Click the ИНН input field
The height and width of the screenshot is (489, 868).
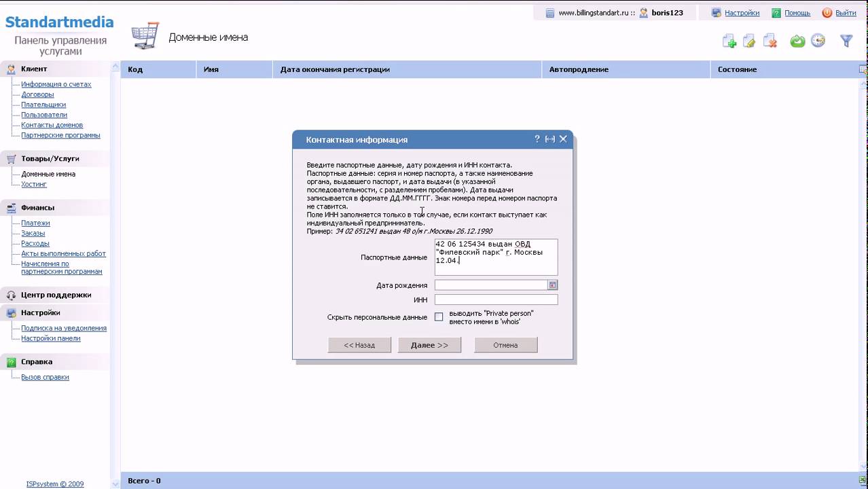click(496, 300)
